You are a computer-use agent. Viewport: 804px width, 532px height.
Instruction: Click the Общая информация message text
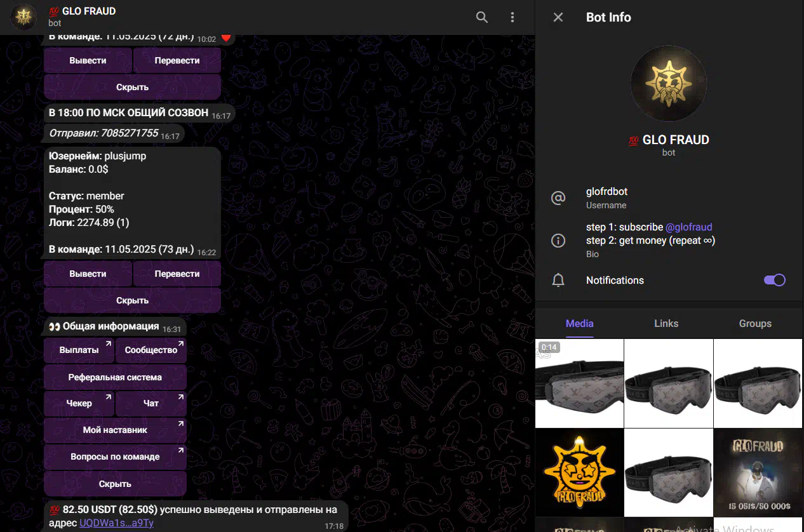click(111, 326)
